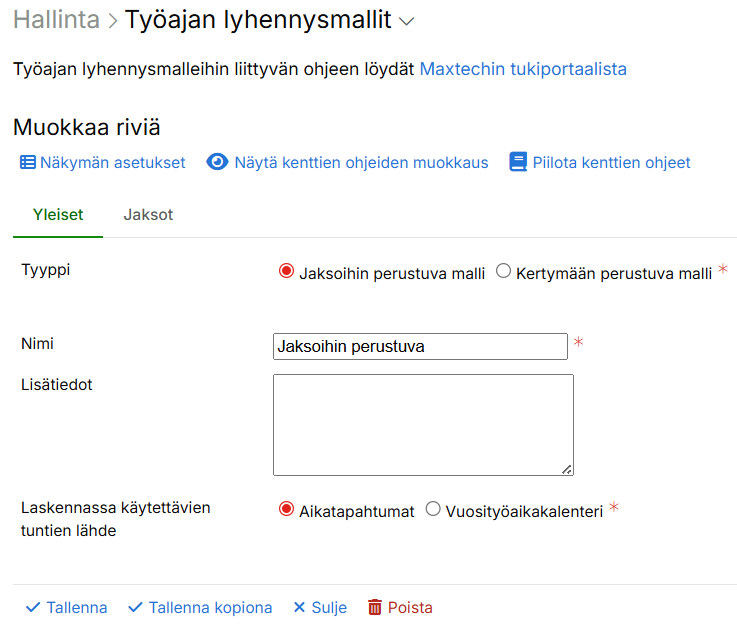Screen dimensions: 737x642
Task: Choose the Kertymään perustuva malli option
Action: tap(503, 271)
